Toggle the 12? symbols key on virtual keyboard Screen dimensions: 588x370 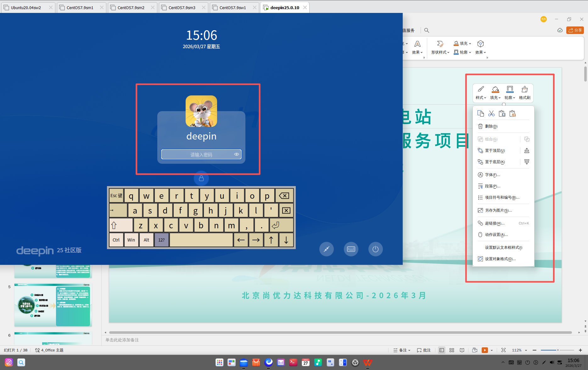[x=161, y=240]
